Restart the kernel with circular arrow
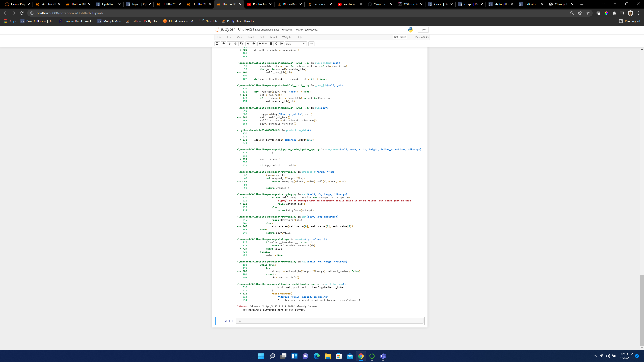644x362 pixels. (276, 44)
